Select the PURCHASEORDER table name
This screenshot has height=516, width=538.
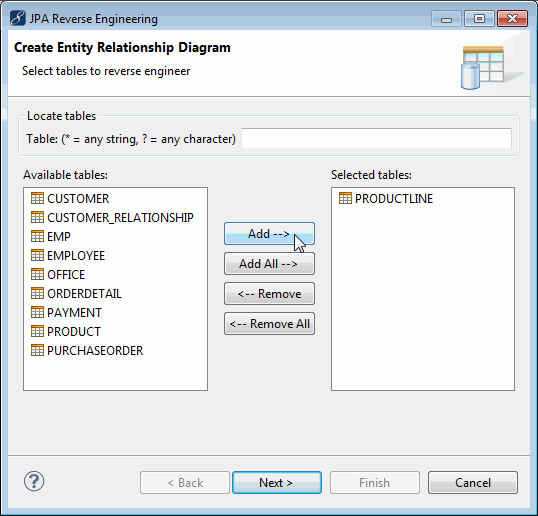tap(95, 351)
